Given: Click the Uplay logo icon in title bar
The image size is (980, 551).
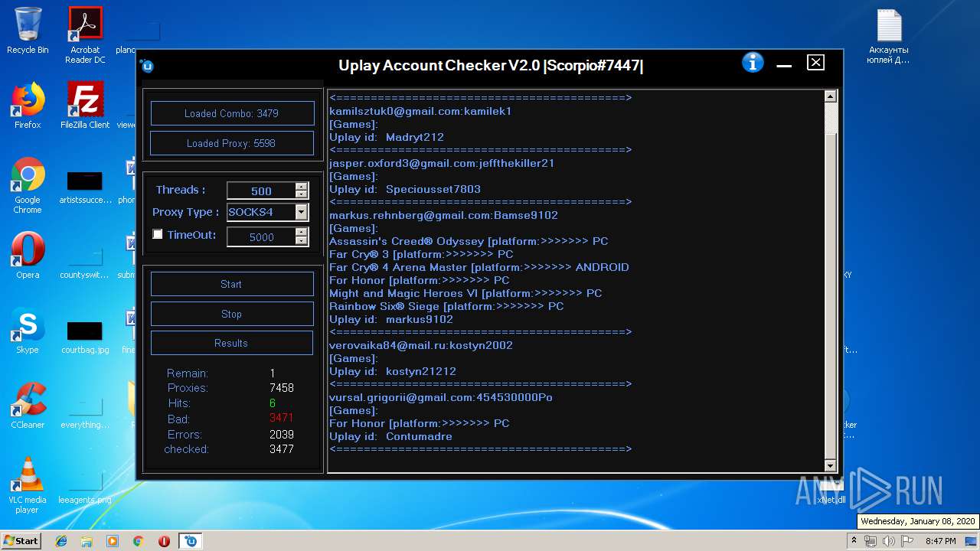Looking at the screenshot, I should (x=147, y=66).
